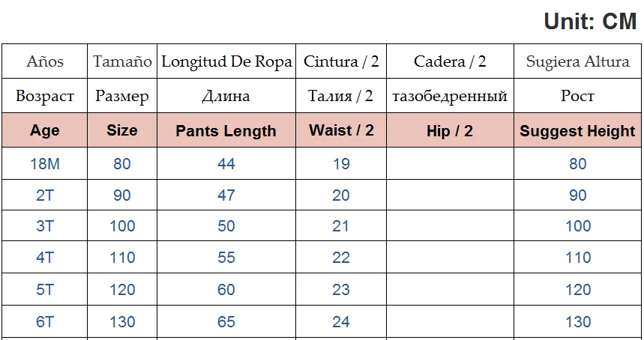Click the 'Pants Length' column header
The height and width of the screenshot is (340, 644).
[226, 131]
